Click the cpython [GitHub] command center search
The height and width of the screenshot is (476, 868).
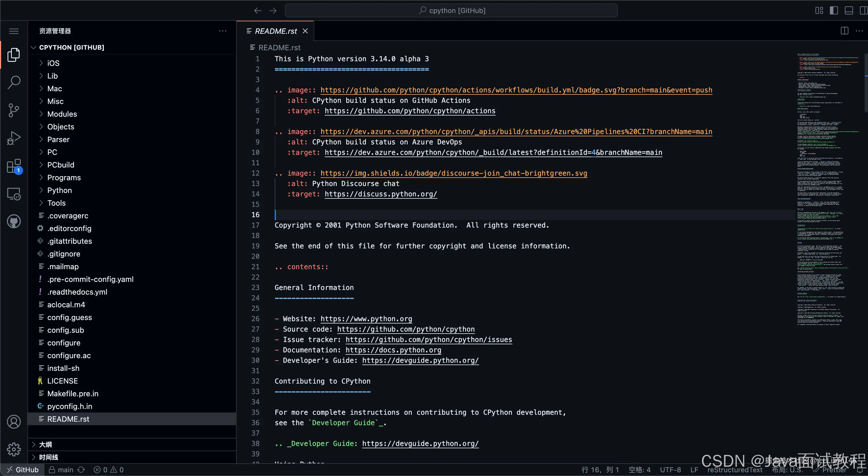pyautogui.click(x=451, y=10)
